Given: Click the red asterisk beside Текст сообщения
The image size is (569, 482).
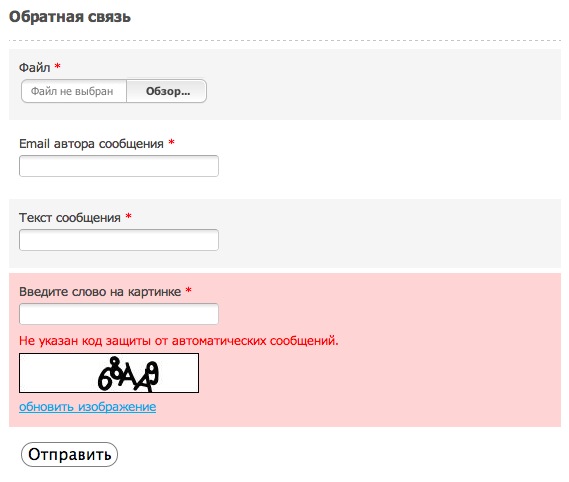Looking at the screenshot, I should 128,216.
